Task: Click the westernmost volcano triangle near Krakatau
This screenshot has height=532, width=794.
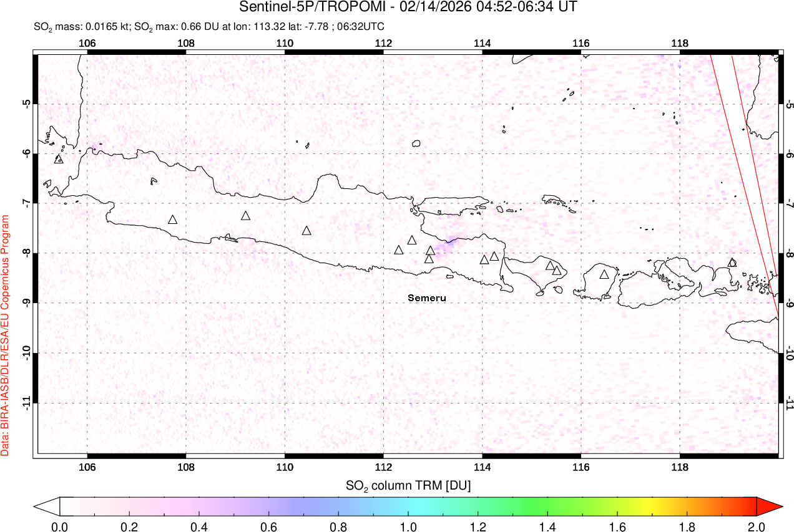Action: click(x=59, y=160)
